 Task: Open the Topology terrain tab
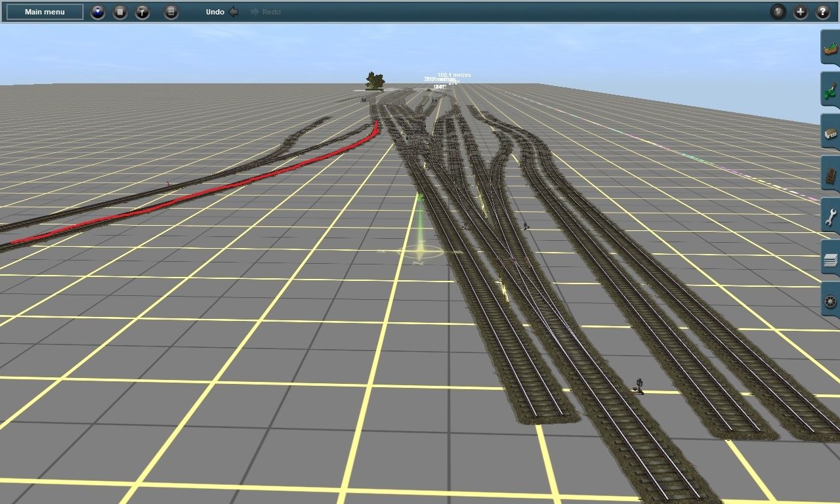(x=830, y=49)
